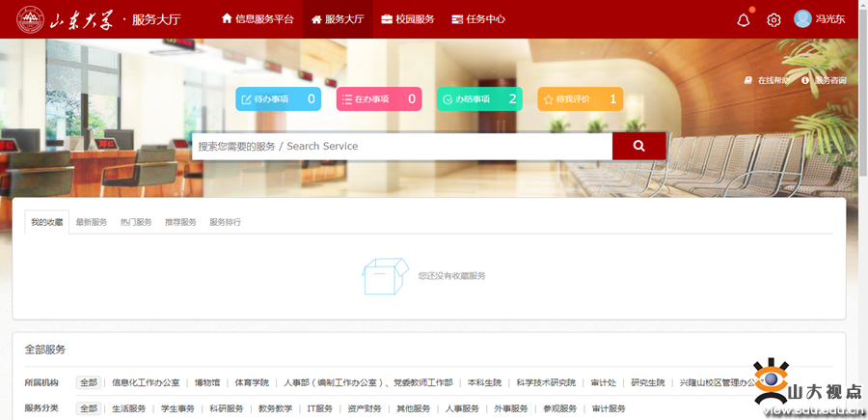
Task: Switch to the 服务排行 tab
Action: pyautogui.click(x=225, y=222)
